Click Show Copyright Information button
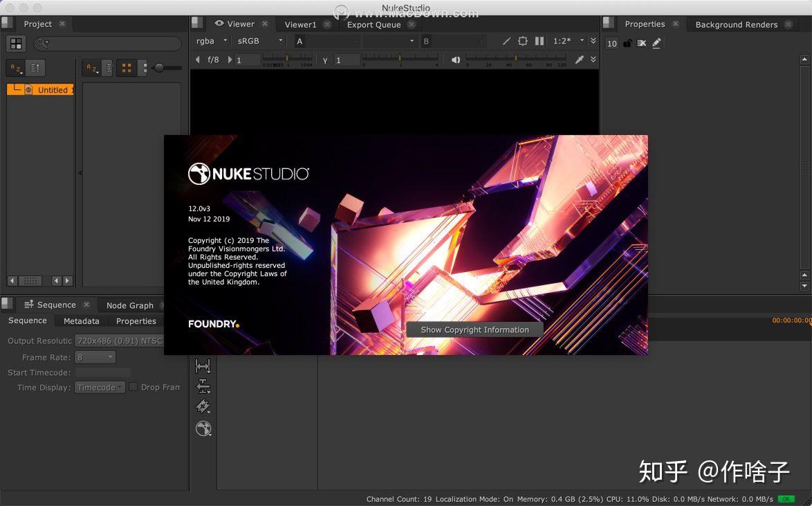 475,329
